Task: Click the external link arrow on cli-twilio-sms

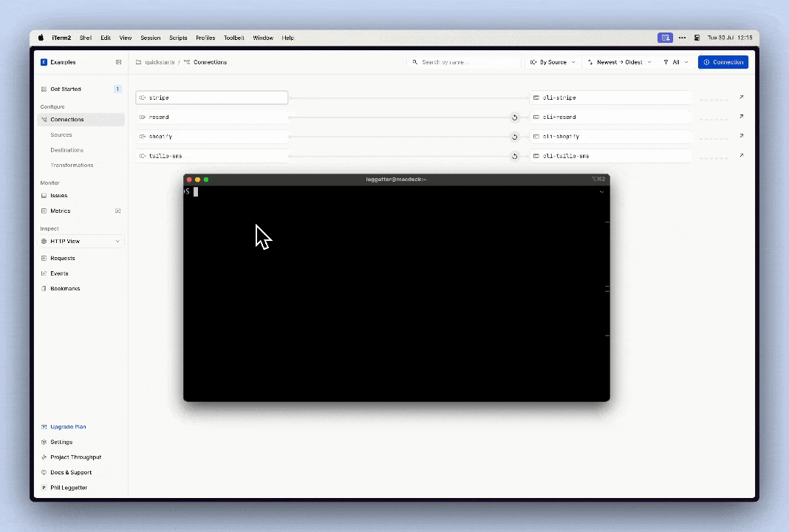Action: pos(741,155)
